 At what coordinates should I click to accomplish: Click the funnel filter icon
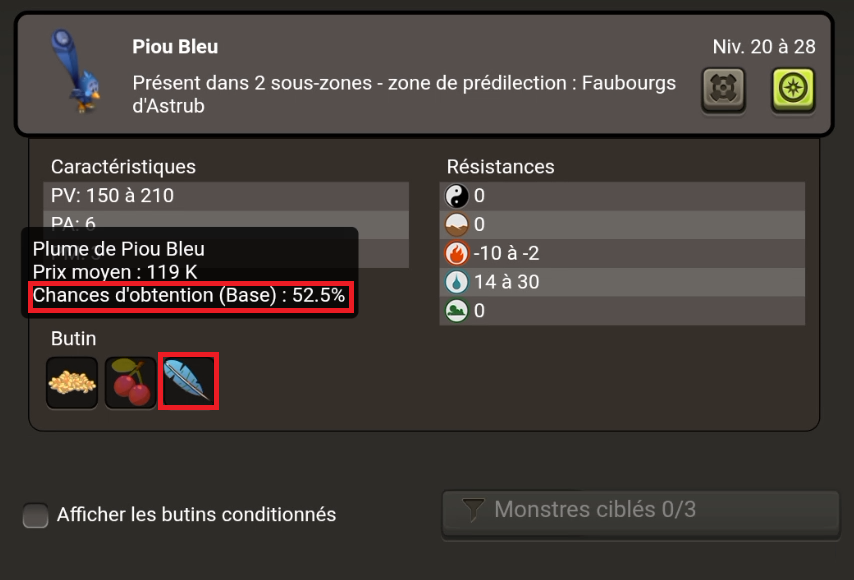473,510
